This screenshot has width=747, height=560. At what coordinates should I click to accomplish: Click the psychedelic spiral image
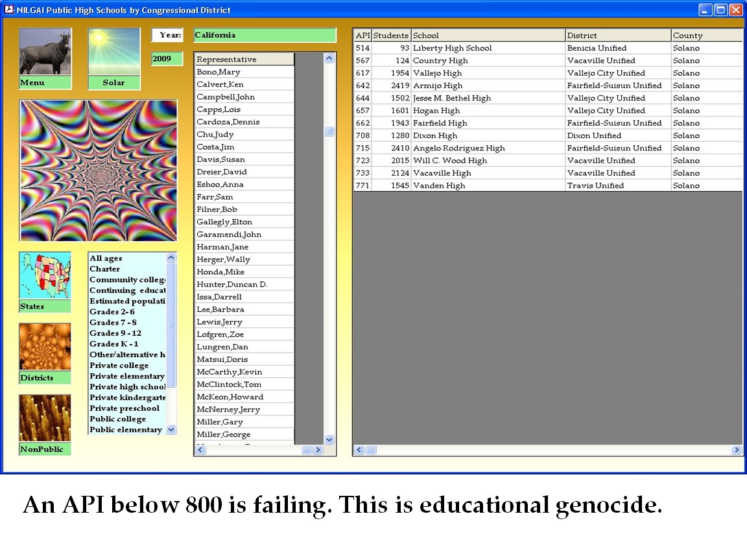tap(99, 170)
